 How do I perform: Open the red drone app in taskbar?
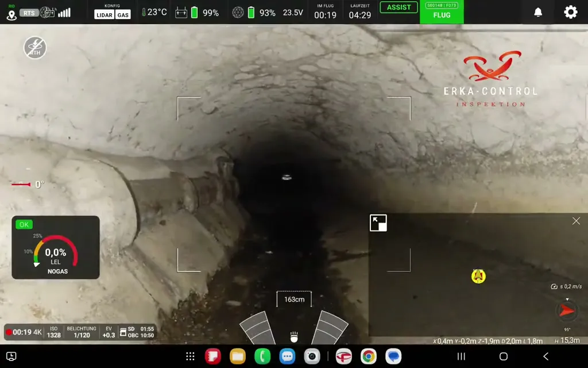point(343,356)
